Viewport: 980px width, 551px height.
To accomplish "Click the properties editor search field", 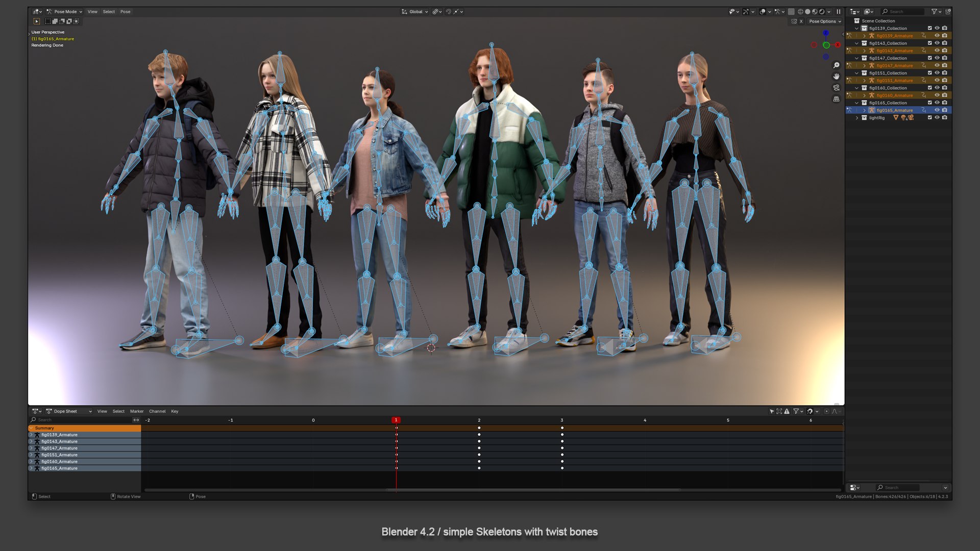I will coord(898,488).
